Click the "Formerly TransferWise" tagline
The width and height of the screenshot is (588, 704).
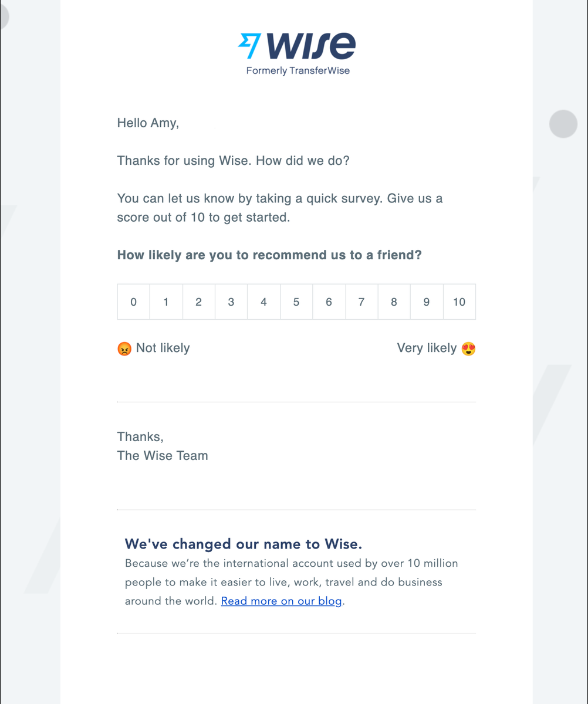point(298,71)
